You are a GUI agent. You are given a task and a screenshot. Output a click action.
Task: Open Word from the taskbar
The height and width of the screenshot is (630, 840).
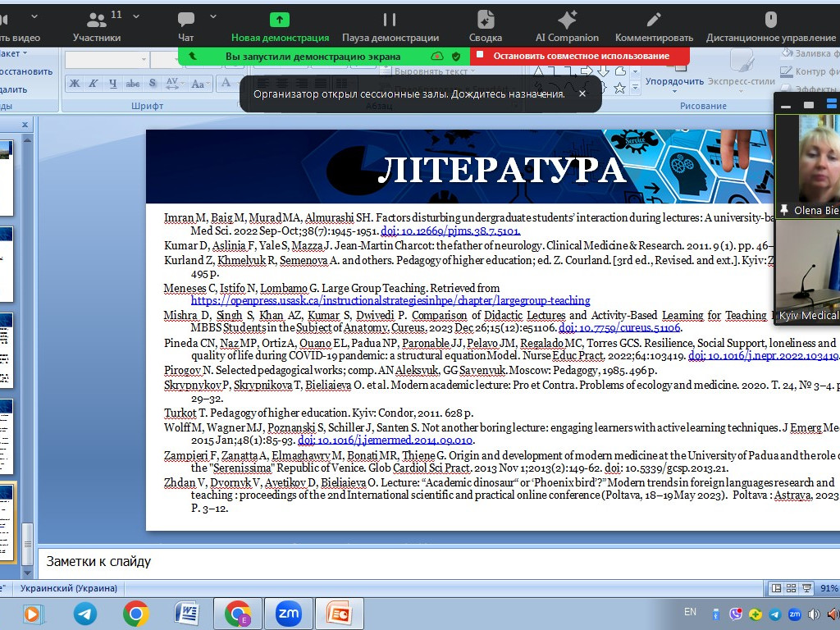click(x=186, y=614)
